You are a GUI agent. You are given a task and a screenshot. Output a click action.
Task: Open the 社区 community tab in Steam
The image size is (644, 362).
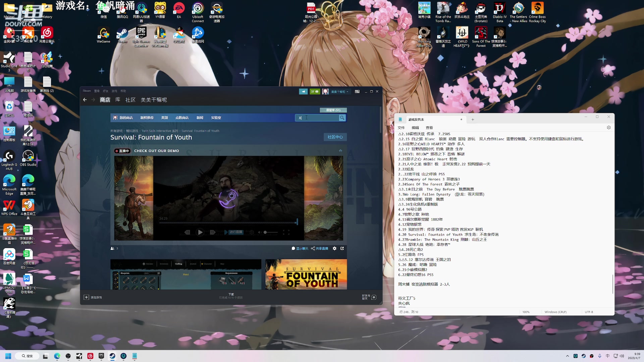tap(130, 100)
